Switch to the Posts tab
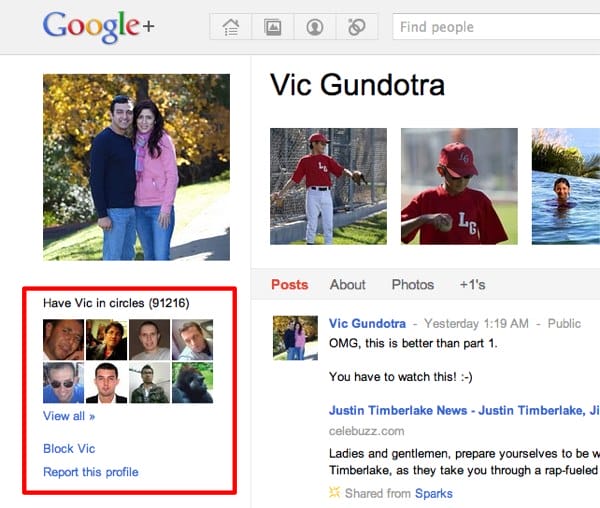The height and width of the screenshot is (508, 600). point(290,285)
